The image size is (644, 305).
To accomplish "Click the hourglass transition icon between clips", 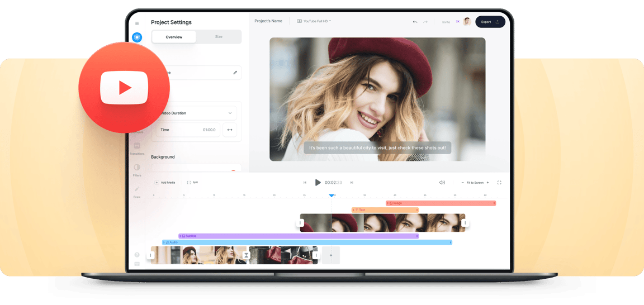I will 246,255.
